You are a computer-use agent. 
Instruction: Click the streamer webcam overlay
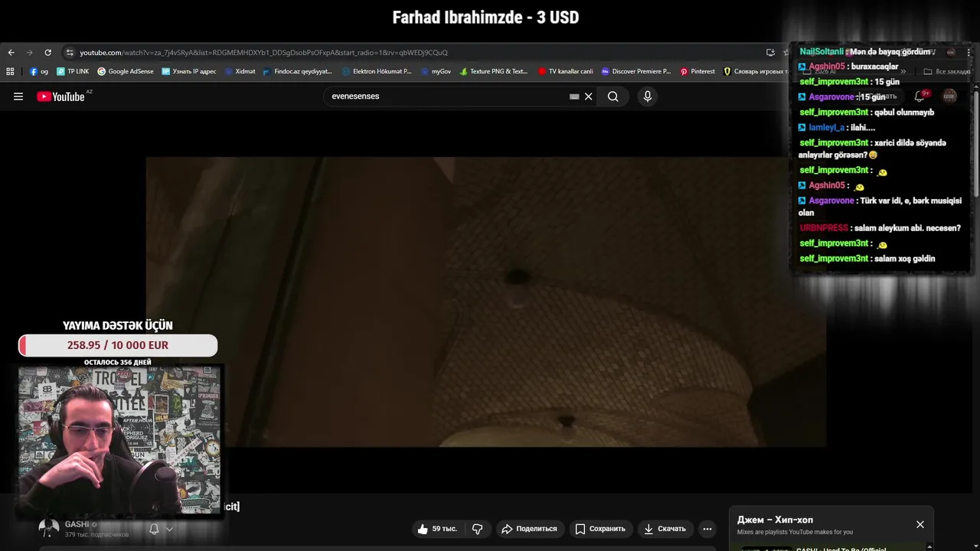[119, 439]
